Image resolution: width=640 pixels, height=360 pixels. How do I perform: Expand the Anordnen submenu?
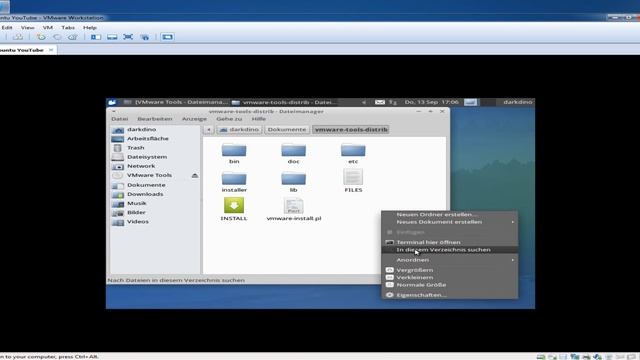(450, 260)
